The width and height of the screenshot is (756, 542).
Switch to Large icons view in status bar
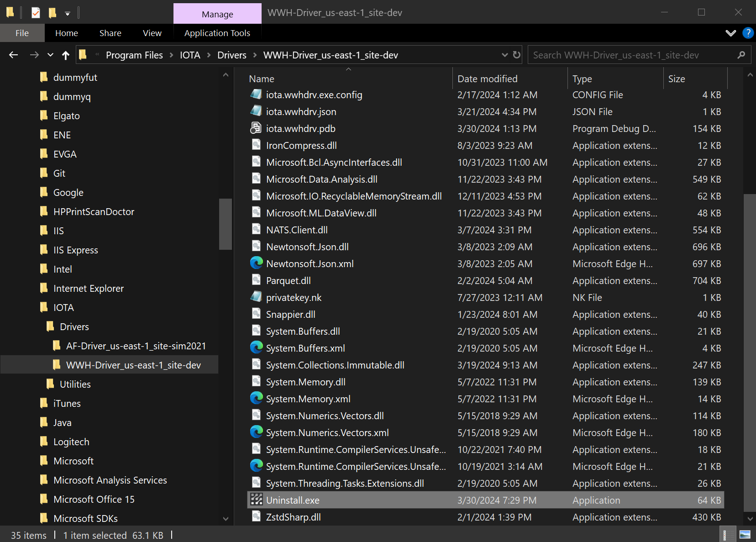pyautogui.click(x=745, y=535)
